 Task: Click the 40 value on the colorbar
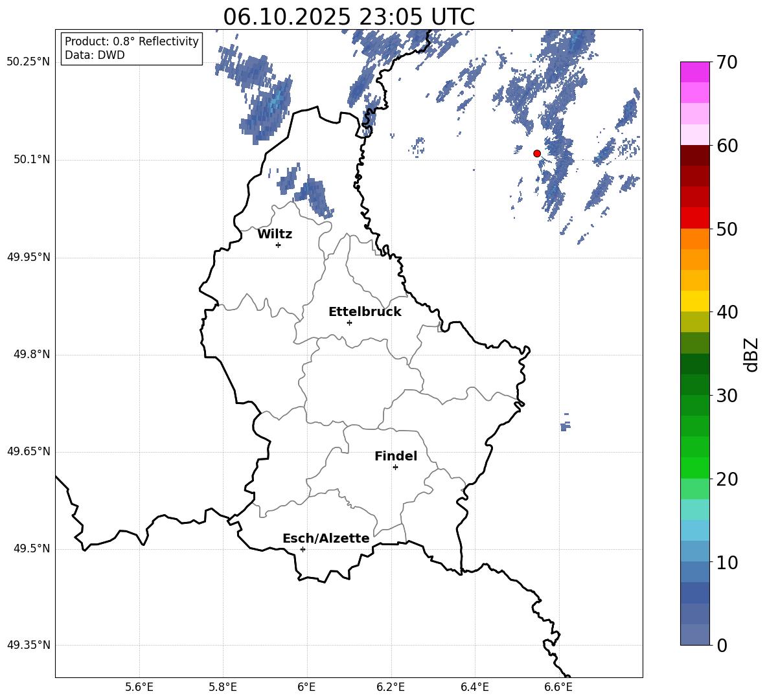(727, 312)
